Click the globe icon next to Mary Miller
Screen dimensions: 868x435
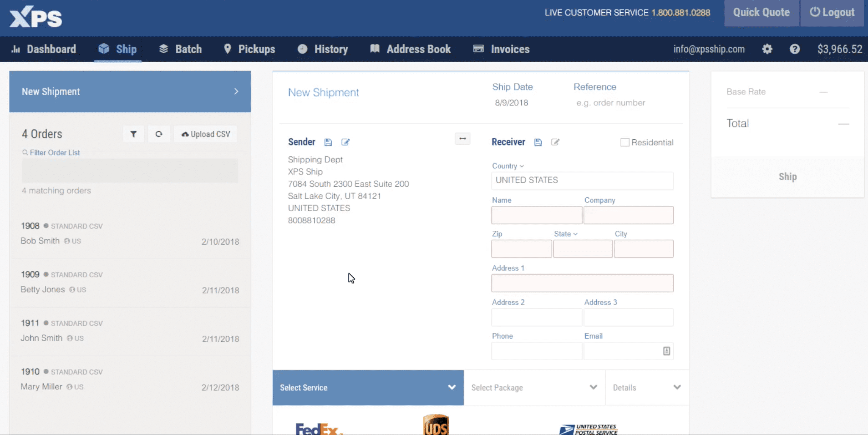click(x=69, y=387)
